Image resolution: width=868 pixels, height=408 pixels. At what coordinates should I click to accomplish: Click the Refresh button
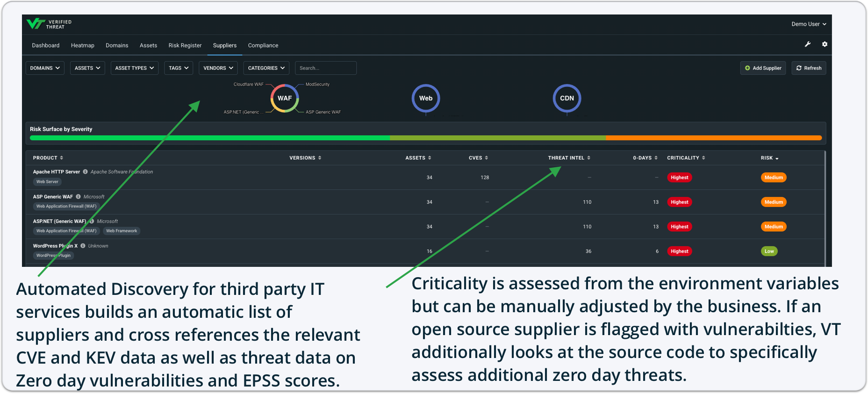tap(809, 68)
